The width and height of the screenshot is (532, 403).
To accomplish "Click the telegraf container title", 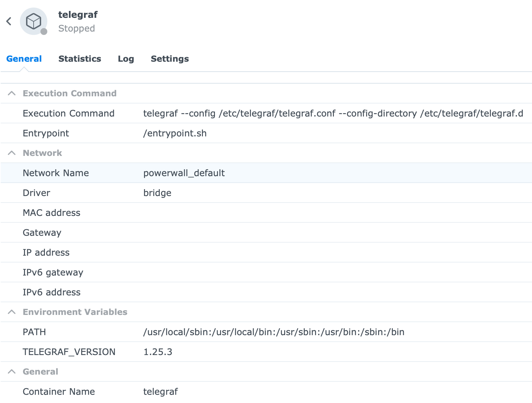I will click(x=78, y=14).
